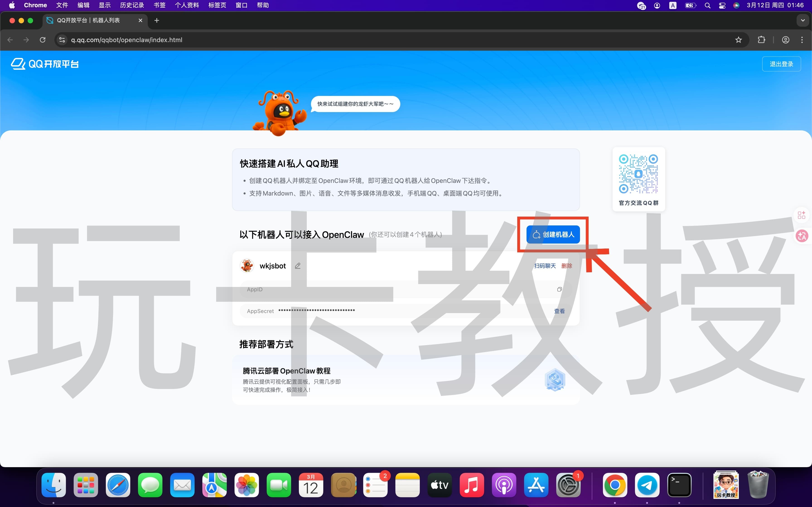Screen dimensions: 812x507
Task: Reveal the AppSecret via 查看 link
Action: point(559,311)
